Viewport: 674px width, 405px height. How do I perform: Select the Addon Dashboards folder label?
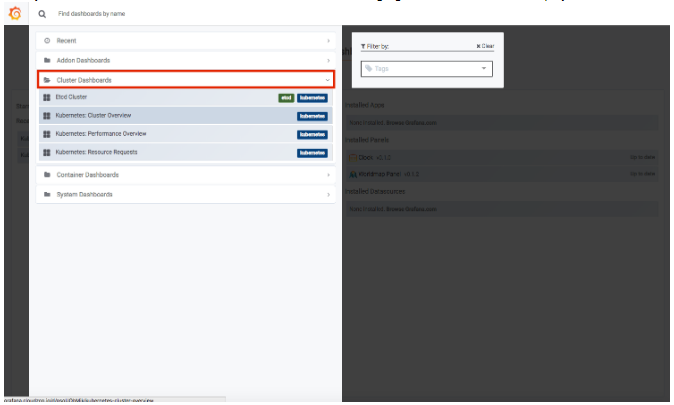(83, 61)
